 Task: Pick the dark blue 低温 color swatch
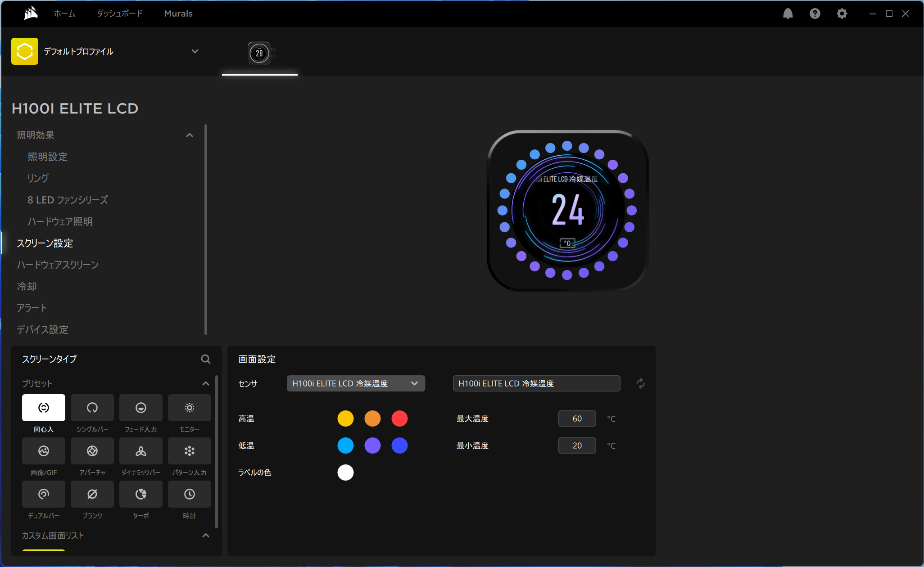(399, 445)
